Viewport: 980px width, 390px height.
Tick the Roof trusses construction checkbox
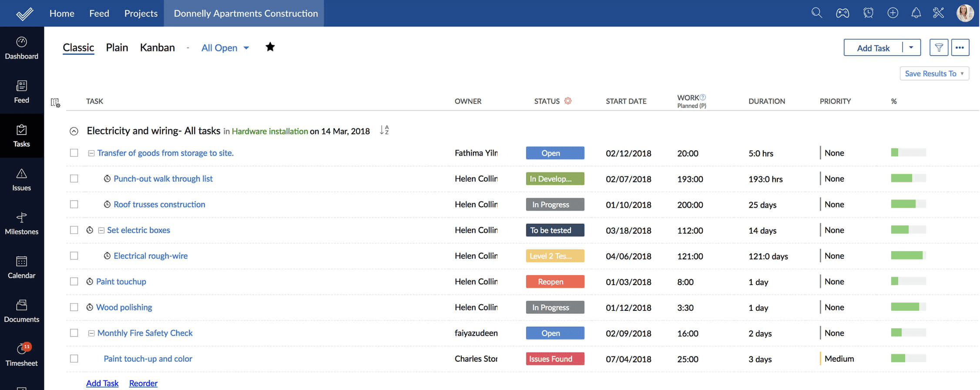point(74,205)
